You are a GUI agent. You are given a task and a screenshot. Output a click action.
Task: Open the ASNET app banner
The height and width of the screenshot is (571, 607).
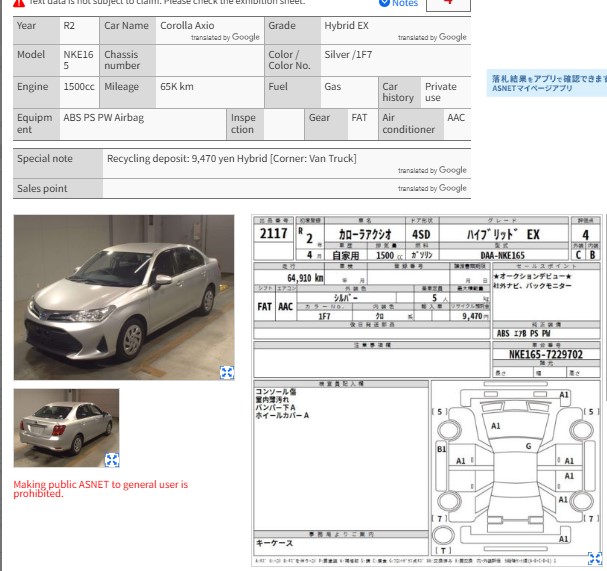(x=547, y=83)
